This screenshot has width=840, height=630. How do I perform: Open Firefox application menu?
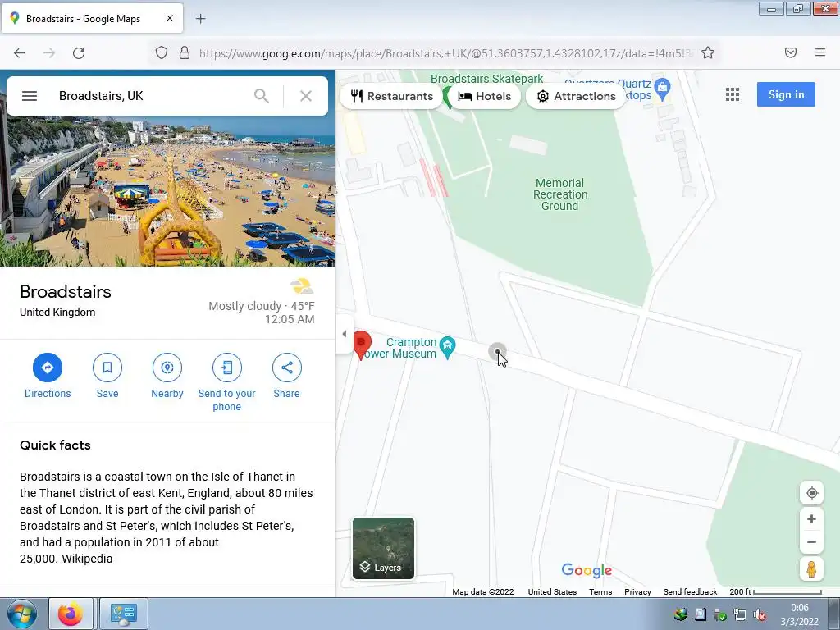point(819,52)
